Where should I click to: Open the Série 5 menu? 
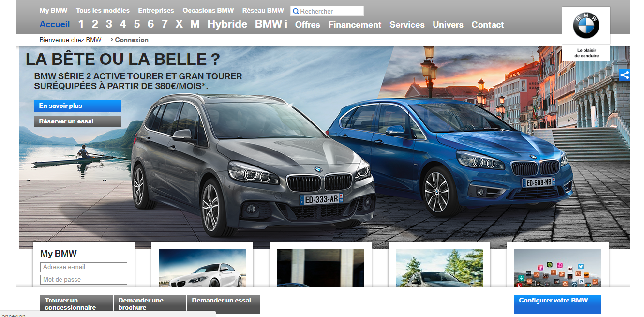[x=137, y=24]
